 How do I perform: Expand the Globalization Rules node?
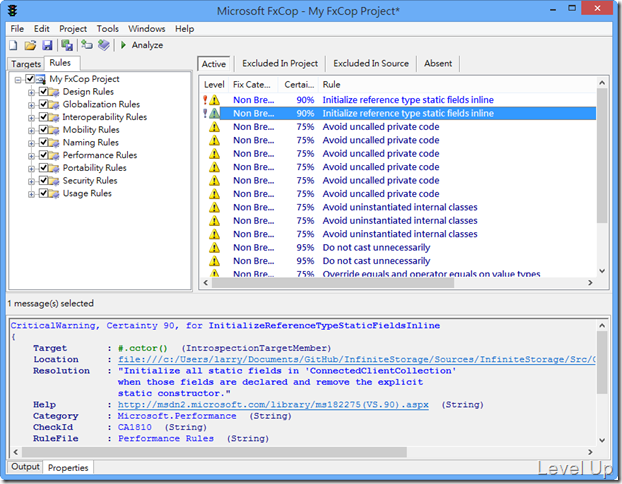point(31,106)
